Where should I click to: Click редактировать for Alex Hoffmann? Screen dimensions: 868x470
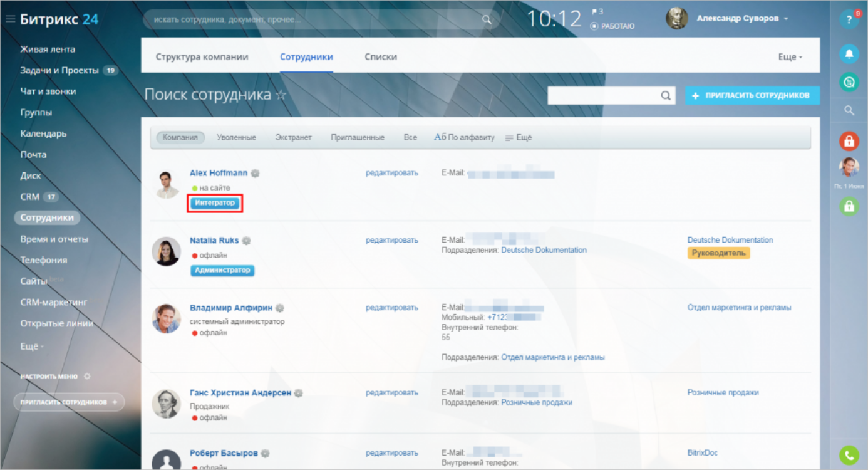click(391, 173)
